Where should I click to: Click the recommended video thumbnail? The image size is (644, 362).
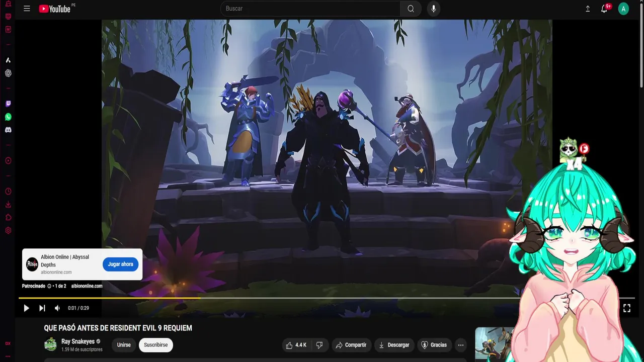coord(493,344)
